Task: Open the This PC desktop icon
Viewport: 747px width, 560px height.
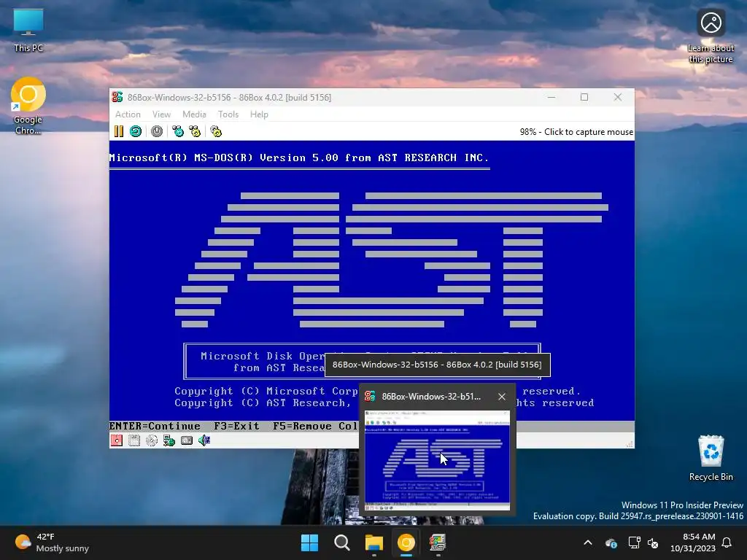Action: [x=28, y=31]
